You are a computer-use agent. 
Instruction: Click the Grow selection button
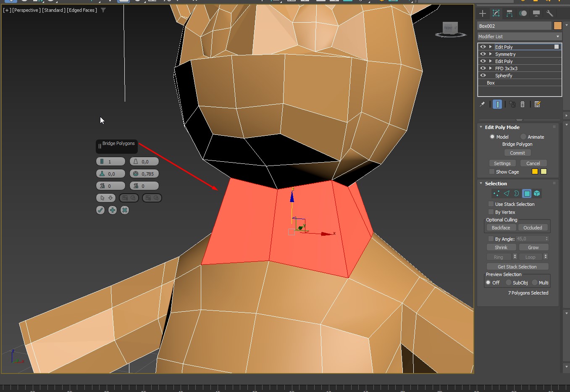click(533, 247)
